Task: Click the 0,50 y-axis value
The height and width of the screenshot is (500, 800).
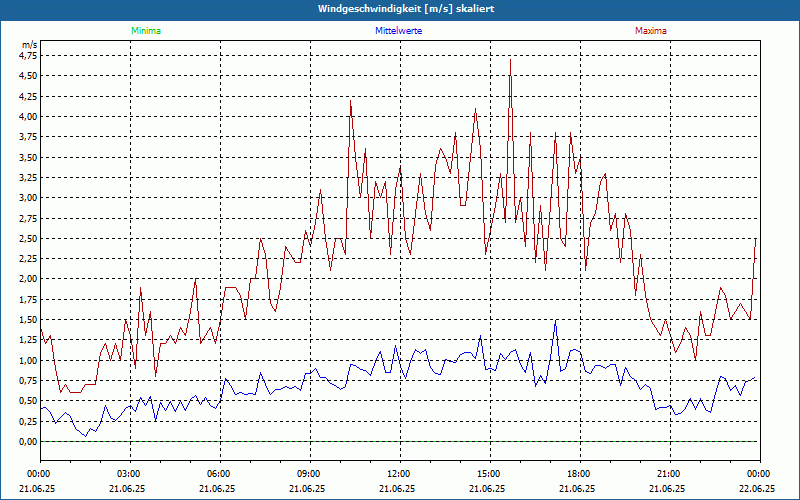Action: (29, 401)
